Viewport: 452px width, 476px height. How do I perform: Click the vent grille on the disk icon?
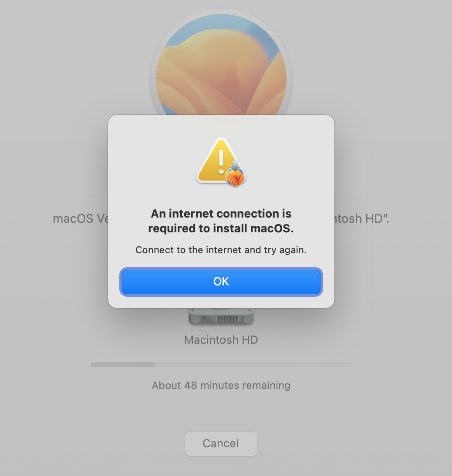[227, 319]
